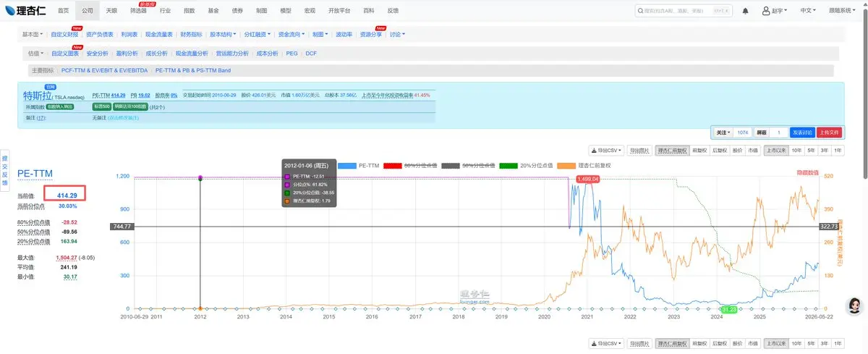Expand the 股本结构 dropdown
This screenshot has height=354, width=868.
click(222, 34)
